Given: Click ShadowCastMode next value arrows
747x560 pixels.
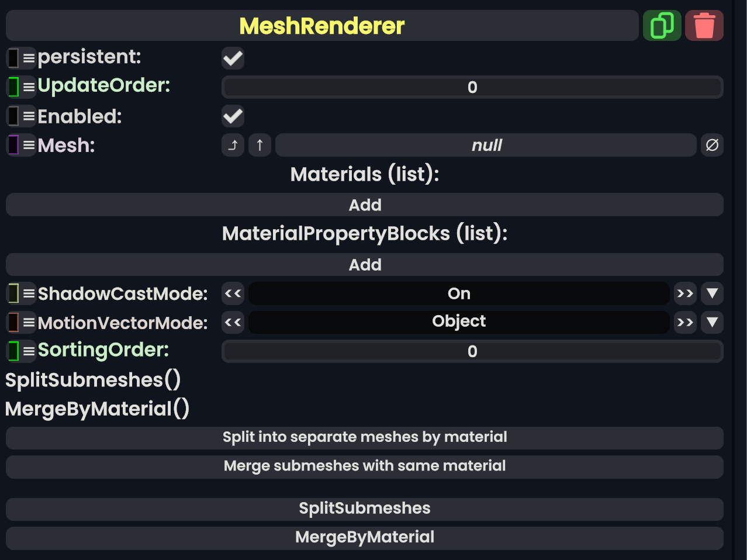Looking at the screenshot, I should click(x=684, y=293).
